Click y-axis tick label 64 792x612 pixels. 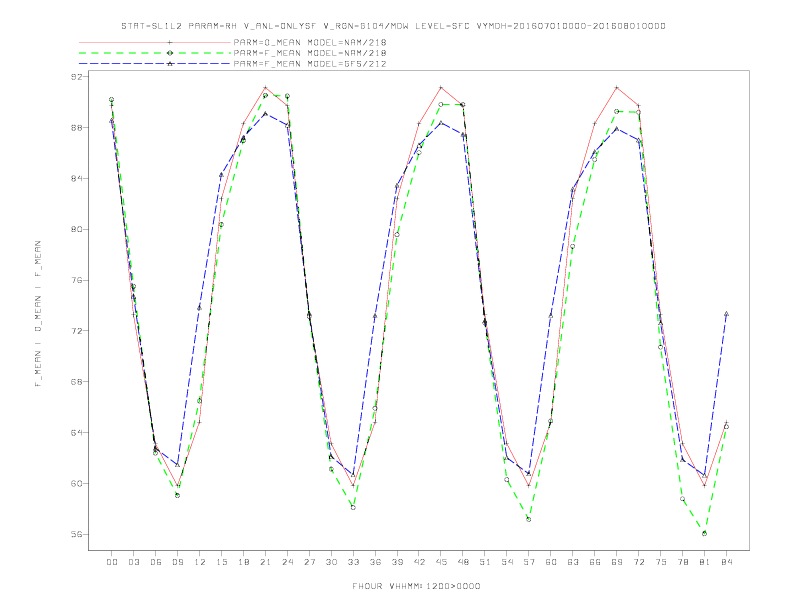coord(76,432)
